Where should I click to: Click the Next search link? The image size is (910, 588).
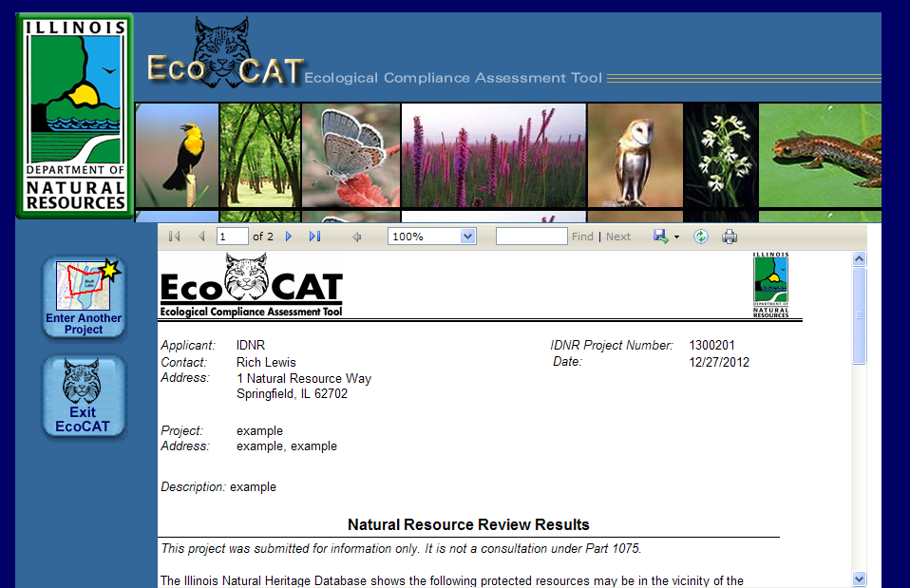[618, 237]
